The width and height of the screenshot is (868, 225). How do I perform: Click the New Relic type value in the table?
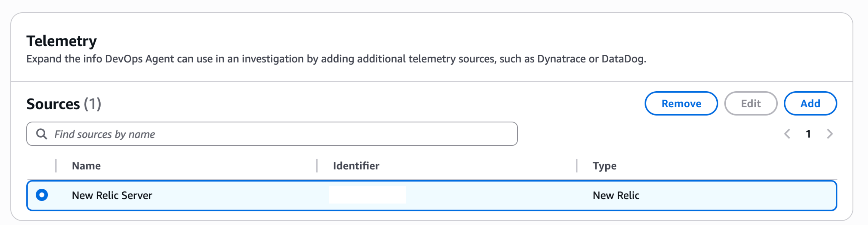click(616, 195)
